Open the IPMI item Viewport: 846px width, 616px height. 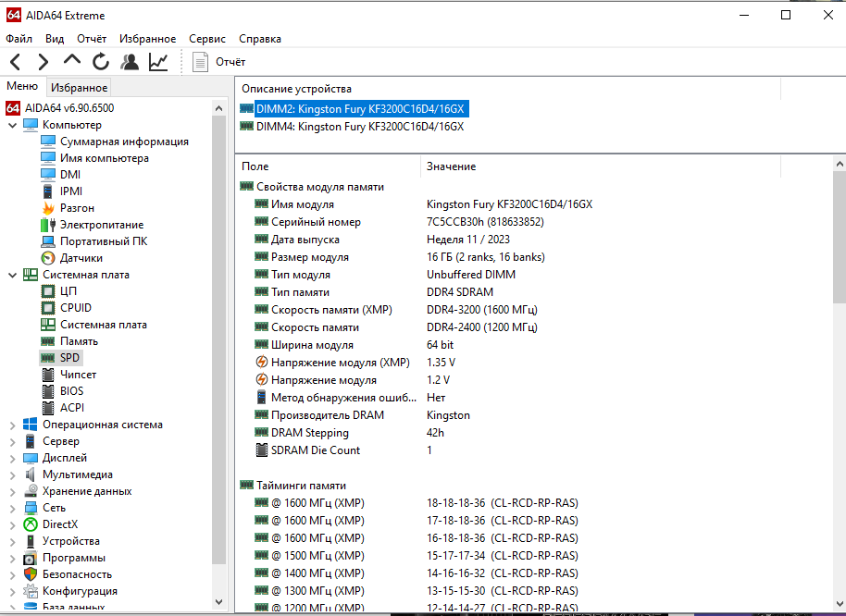coord(71,191)
